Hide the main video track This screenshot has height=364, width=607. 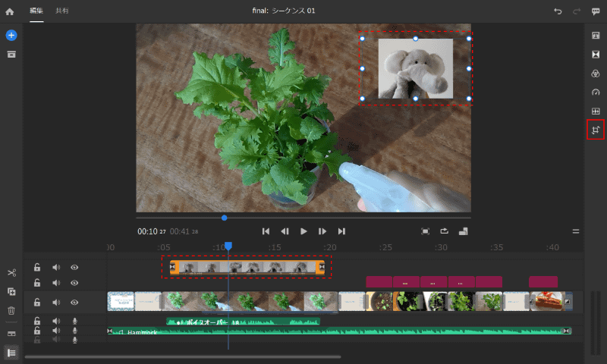pos(74,302)
